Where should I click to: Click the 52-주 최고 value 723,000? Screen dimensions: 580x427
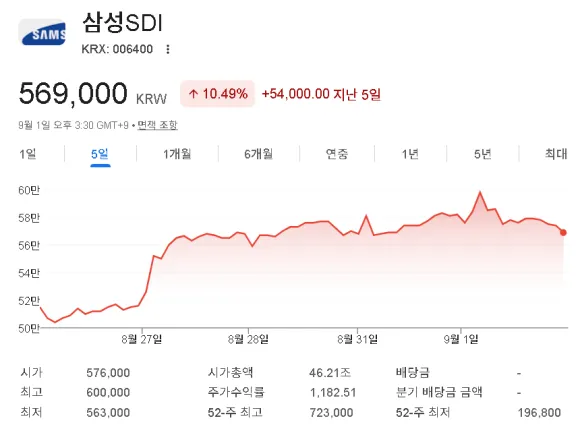331,412
